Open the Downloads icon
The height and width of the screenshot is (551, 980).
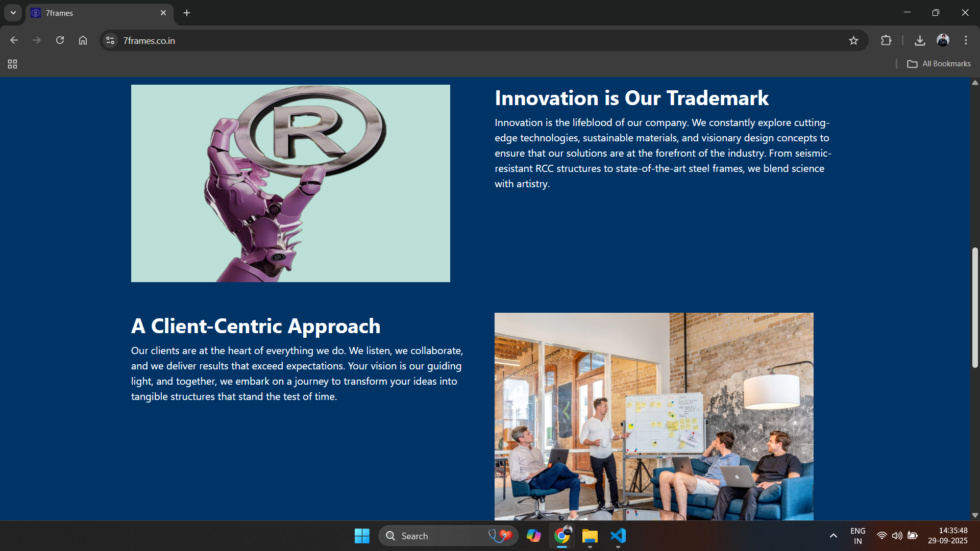click(x=920, y=40)
